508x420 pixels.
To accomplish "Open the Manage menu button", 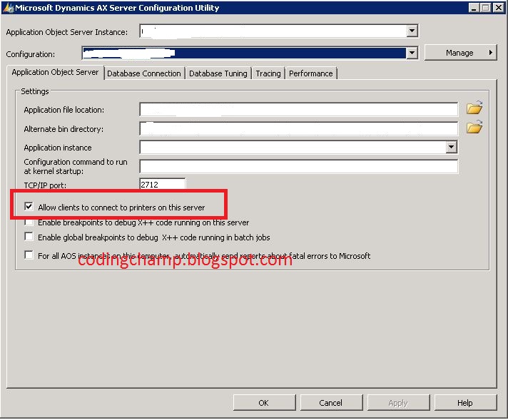I will pos(460,53).
